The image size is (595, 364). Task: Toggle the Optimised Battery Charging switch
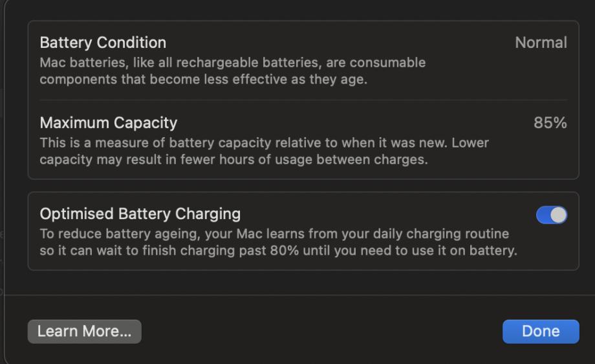click(551, 215)
